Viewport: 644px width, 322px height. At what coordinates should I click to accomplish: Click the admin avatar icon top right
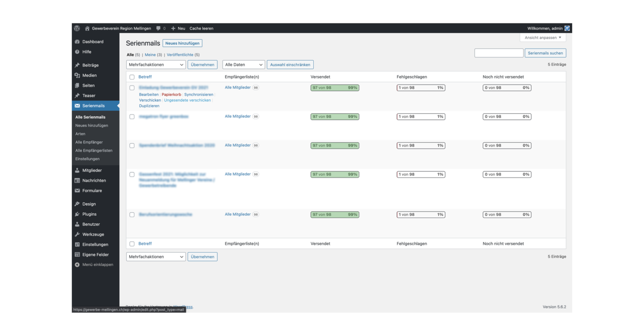tap(567, 28)
